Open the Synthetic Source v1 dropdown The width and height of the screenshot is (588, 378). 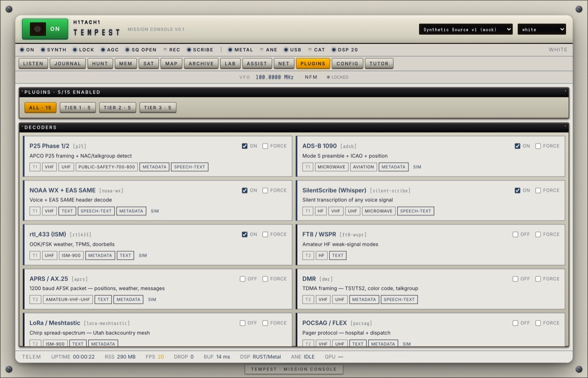(466, 29)
